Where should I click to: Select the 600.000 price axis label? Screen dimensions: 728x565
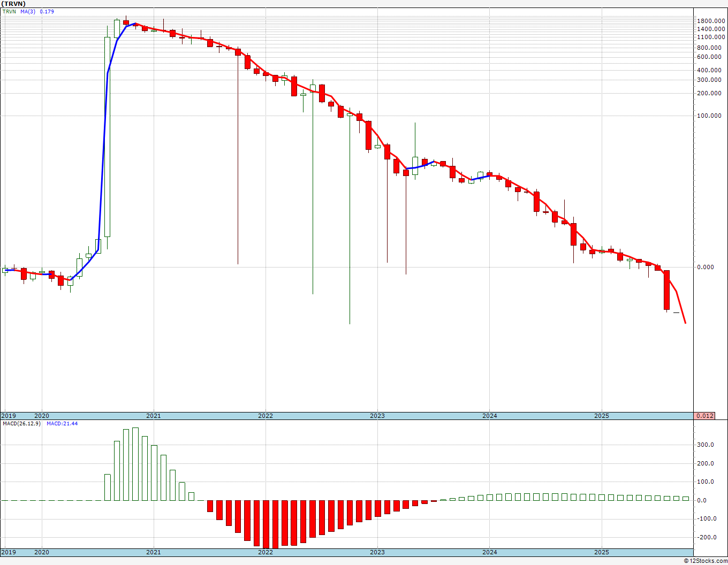[x=708, y=57]
